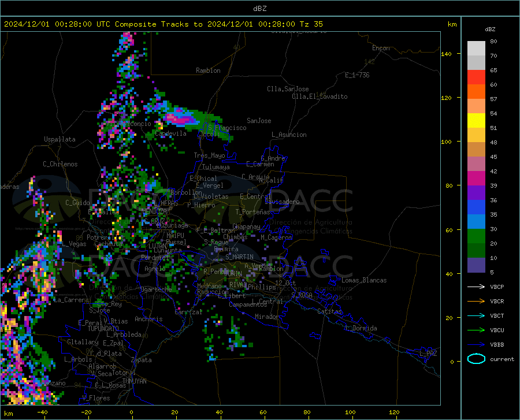Click the white VBCP arrow in legend
The height and width of the screenshot is (420, 520).
[476, 287]
